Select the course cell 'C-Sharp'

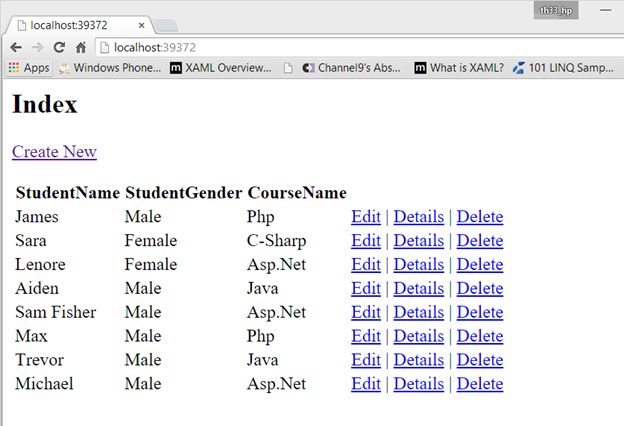tap(277, 241)
